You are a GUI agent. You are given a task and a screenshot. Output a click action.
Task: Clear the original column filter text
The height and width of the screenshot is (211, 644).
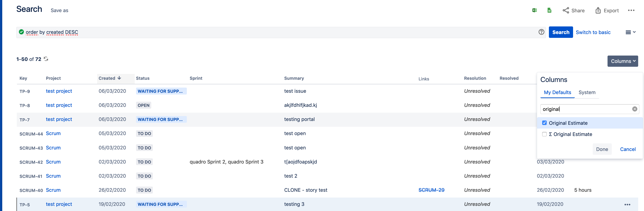(x=635, y=109)
